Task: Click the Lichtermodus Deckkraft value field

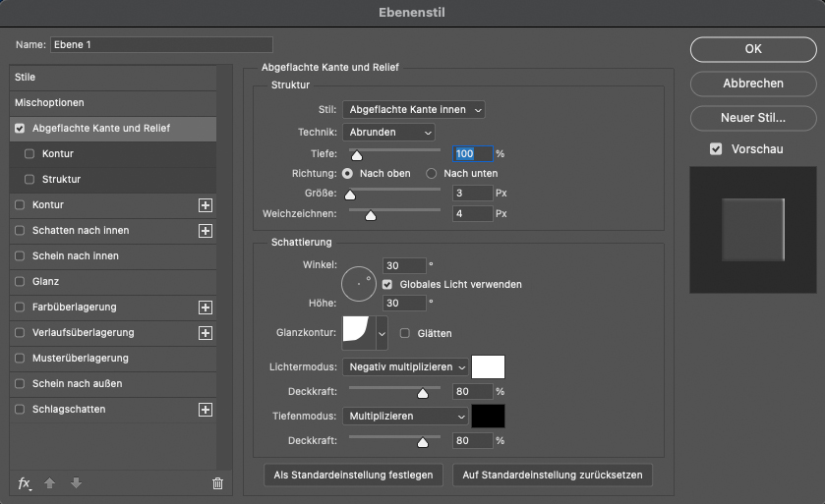Action: point(472,392)
